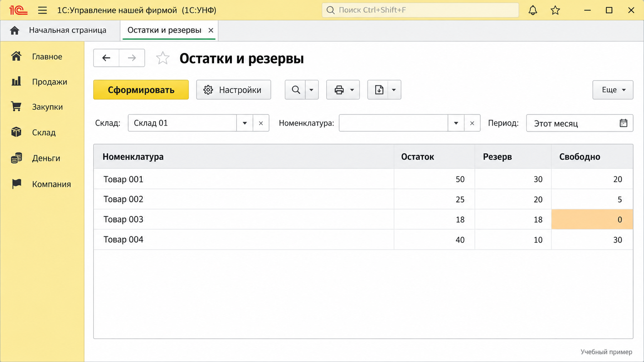Open notifications bell
The image size is (644, 362).
[x=533, y=10]
